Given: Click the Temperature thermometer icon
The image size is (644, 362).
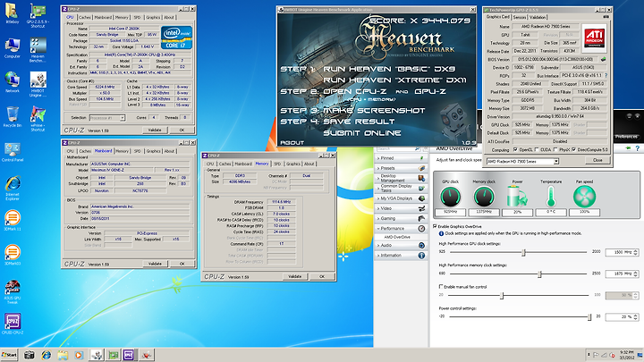Looking at the screenshot, I should point(551,197).
